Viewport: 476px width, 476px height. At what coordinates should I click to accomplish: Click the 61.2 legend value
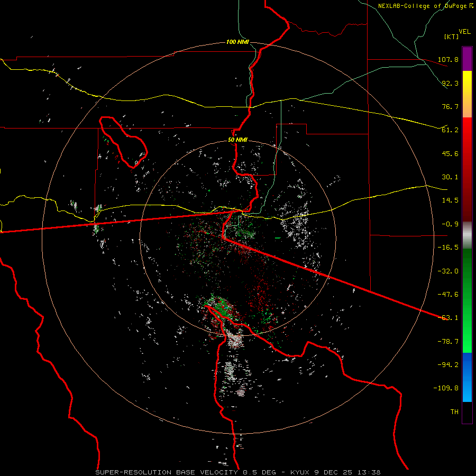(x=450, y=130)
